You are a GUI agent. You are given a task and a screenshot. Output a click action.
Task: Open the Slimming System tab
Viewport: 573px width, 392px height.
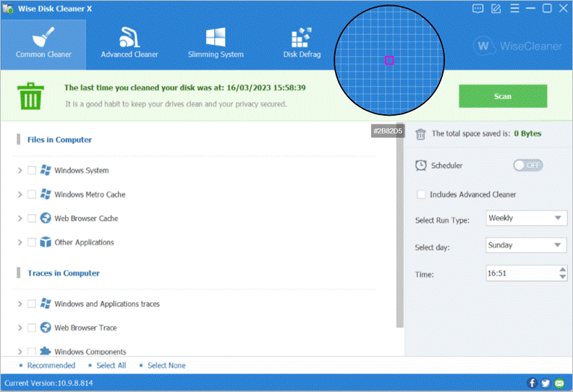216,44
